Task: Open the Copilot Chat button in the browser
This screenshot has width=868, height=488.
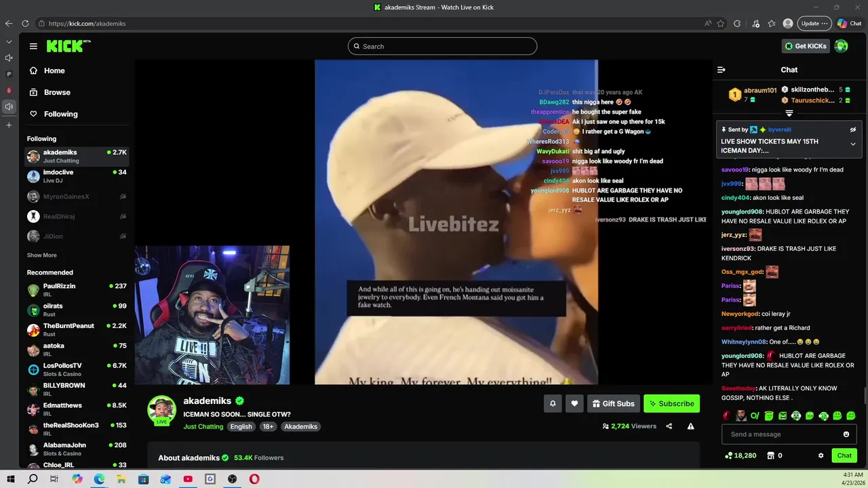Action: [x=849, y=23]
